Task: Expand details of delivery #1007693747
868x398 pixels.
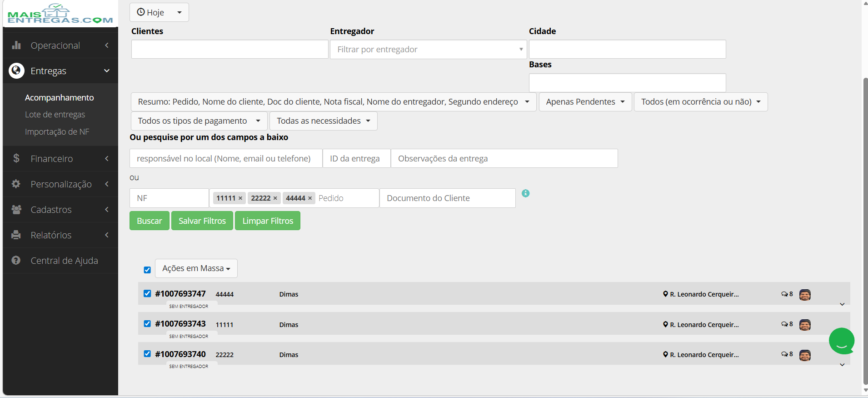Action: (x=842, y=304)
